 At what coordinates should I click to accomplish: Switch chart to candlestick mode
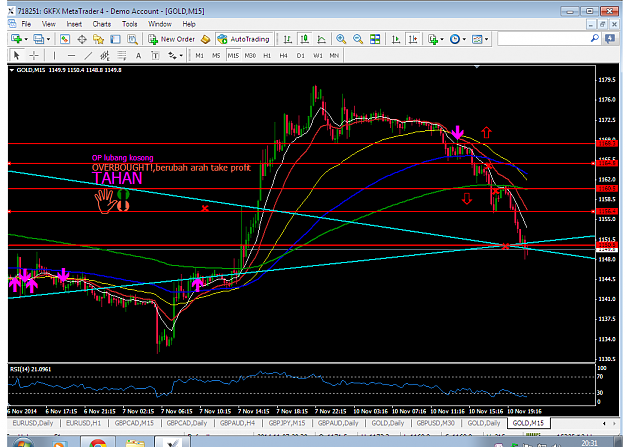pos(305,39)
